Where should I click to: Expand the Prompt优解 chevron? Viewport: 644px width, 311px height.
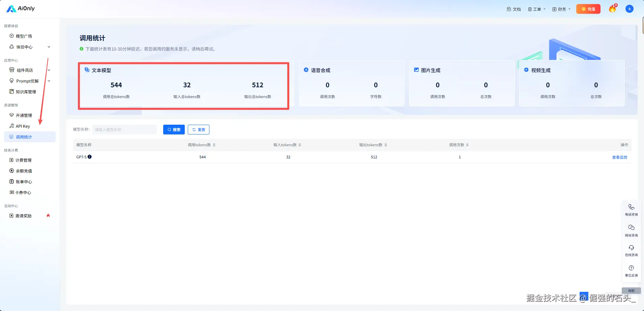[x=49, y=81]
